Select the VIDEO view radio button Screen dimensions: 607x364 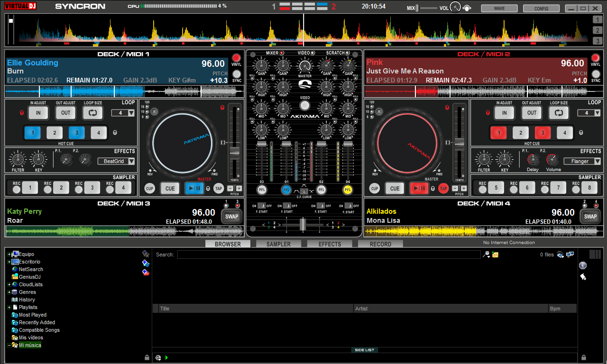click(x=313, y=53)
